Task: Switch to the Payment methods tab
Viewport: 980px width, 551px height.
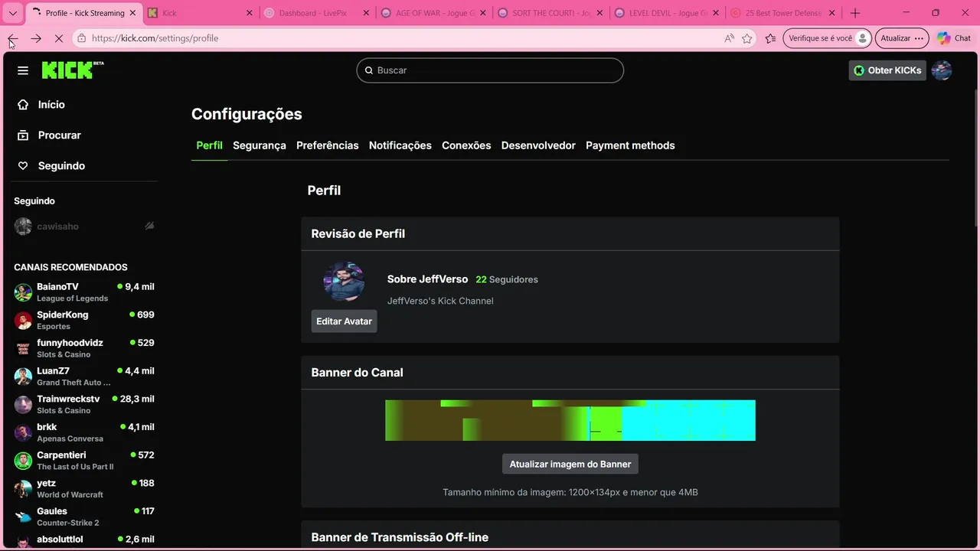Action: pyautogui.click(x=630, y=145)
